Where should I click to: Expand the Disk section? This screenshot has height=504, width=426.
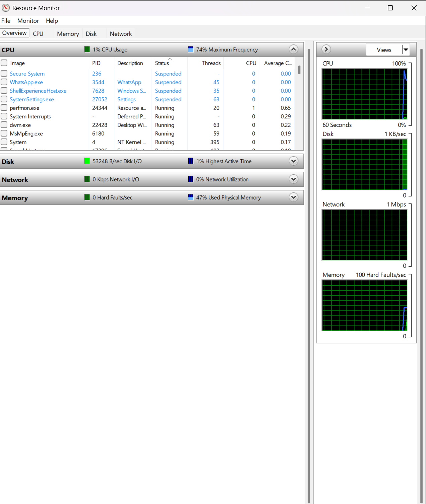point(293,161)
